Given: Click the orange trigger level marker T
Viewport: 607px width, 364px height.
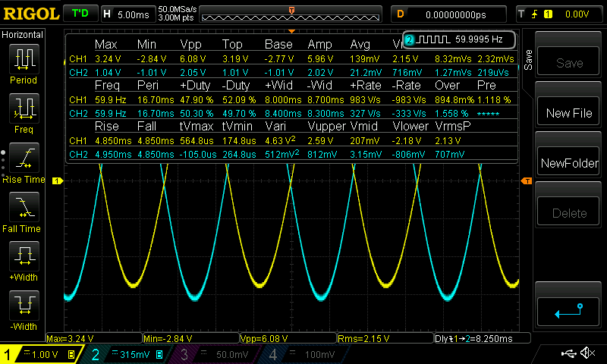Looking at the screenshot, I should click(x=527, y=180).
